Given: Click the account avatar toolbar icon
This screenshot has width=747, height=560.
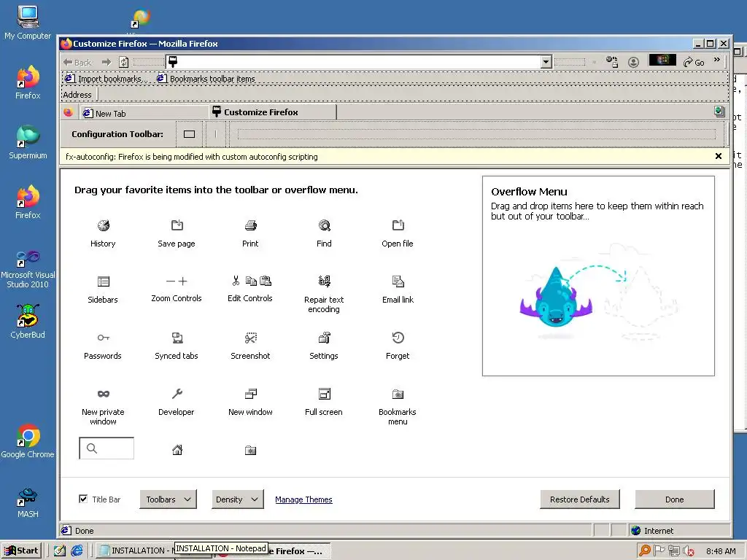Looking at the screenshot, I should [x=633, y=62].
